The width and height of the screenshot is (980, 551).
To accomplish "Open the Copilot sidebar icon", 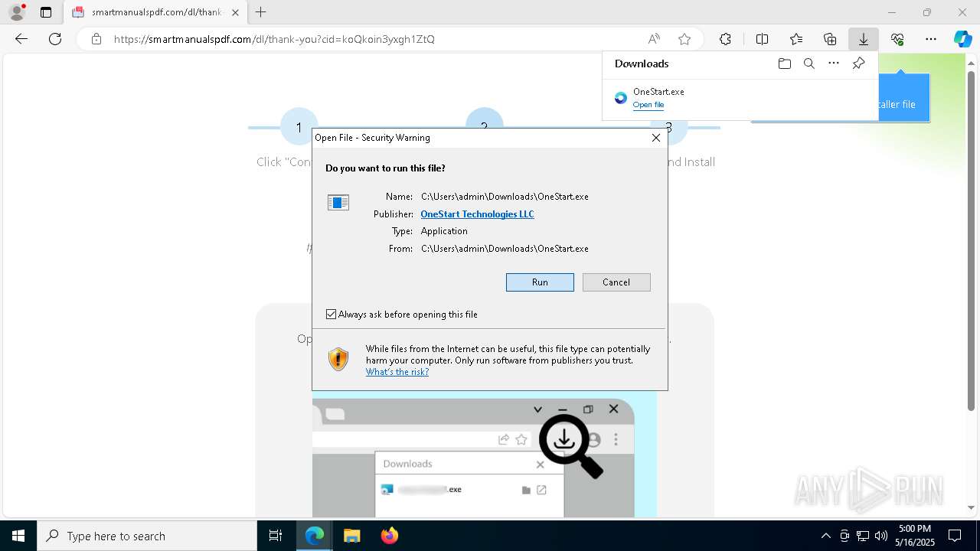I will pos(962,39).
